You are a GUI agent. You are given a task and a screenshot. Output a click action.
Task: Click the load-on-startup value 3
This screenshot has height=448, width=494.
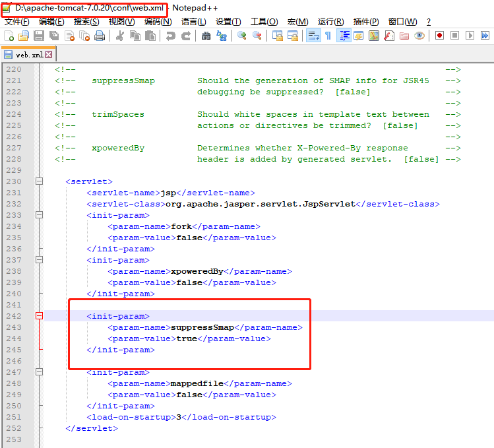[x=179, y=417]
